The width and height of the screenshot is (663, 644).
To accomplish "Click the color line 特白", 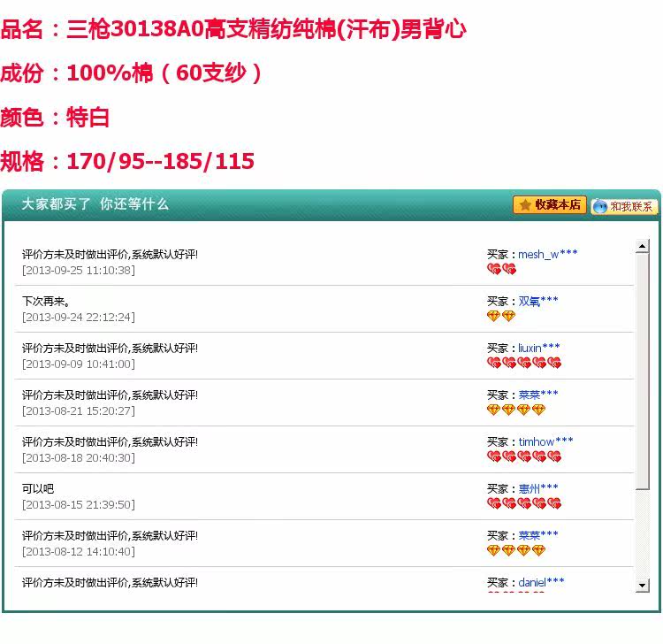I will pyautogui.click(x=55, y=117).
